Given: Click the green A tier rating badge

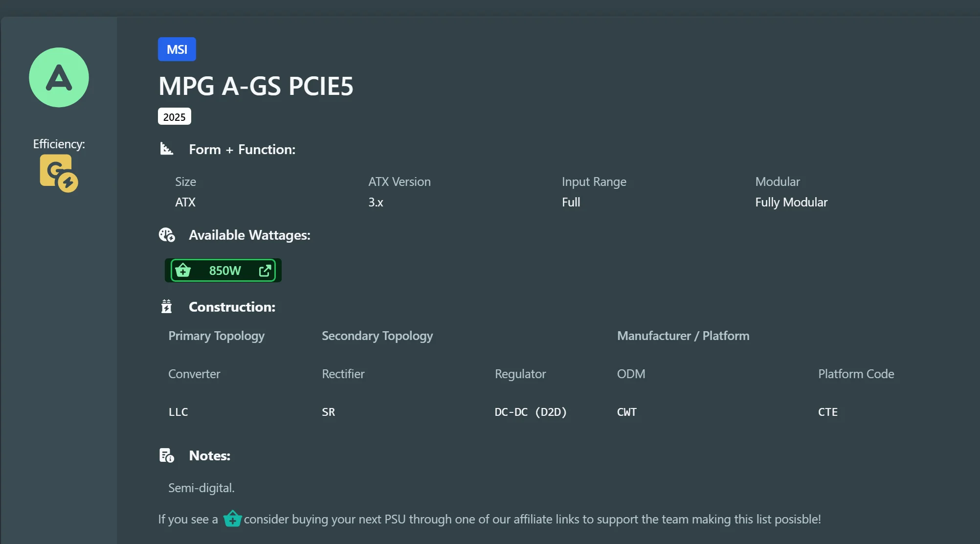Looking at the screenshot, I should tap(59, 77).
